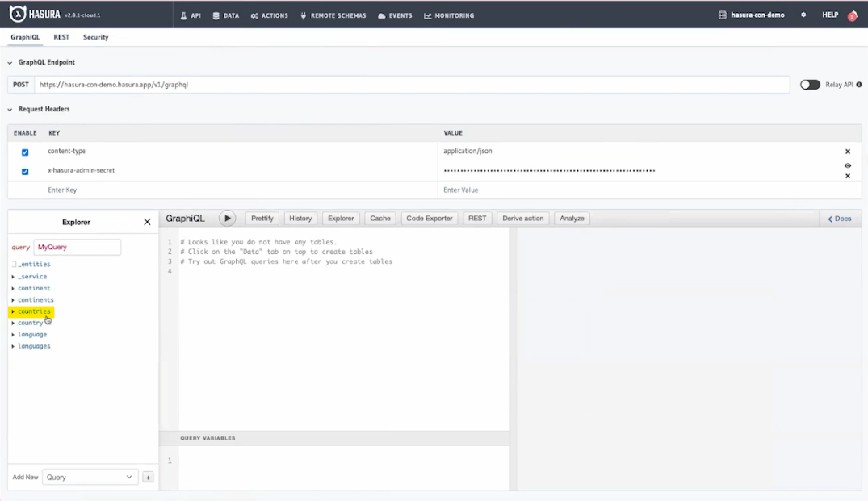868x501 pixels.
Task: Click the plus add operation button
Action: 148,478
